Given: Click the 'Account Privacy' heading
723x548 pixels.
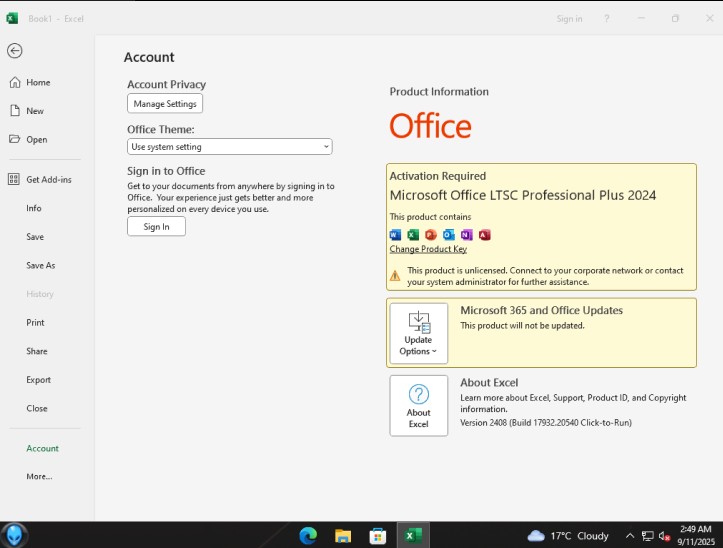Looking at the screenshot, I should (166, 84).
